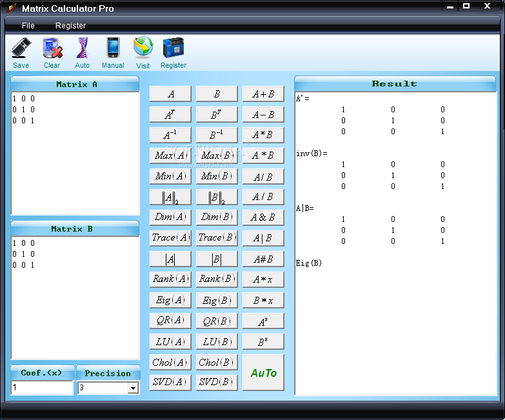Click the A*x scalar multiply button

point(263,279)
